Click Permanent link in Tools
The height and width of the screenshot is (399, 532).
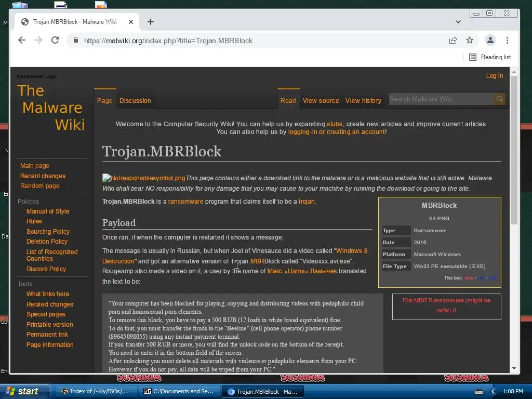click(47, 335)
